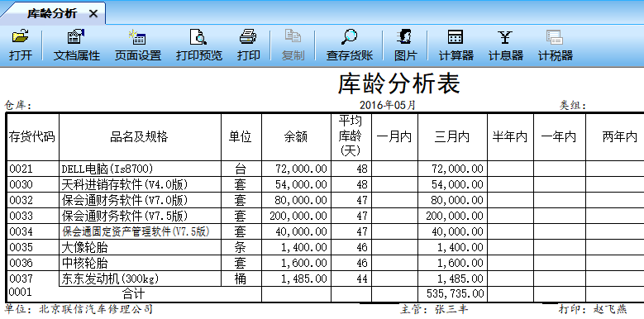The image size is (644, 319).
Task: Click the 桶 unit cell
Action: [241, 279]
